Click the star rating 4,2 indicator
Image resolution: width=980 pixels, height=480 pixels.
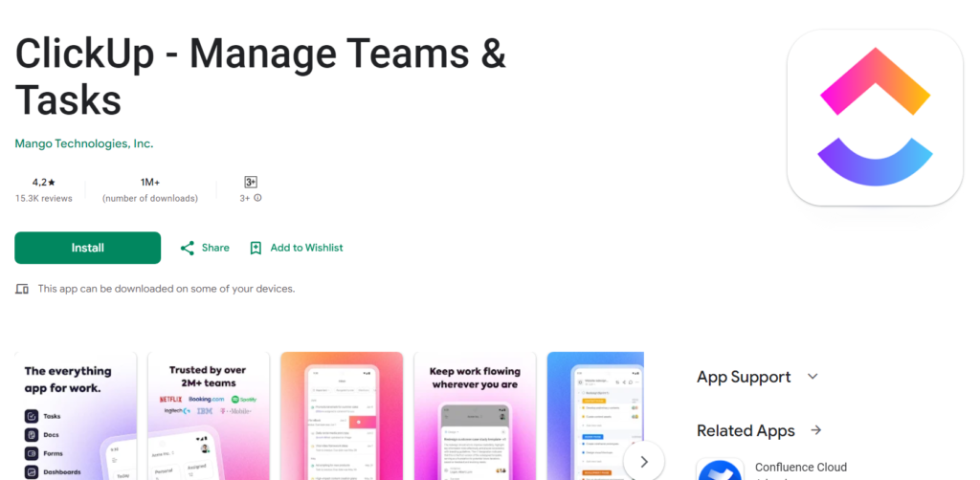tap(43, 182)
